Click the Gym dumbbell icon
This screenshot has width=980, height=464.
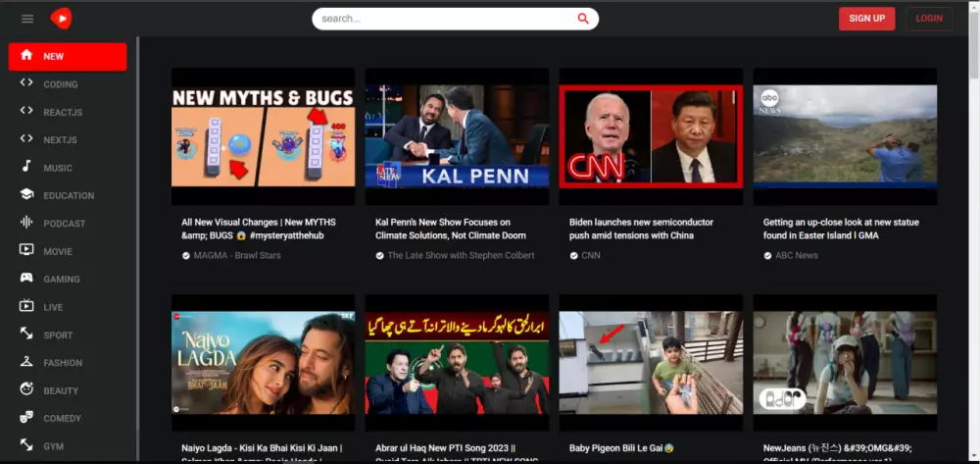(26, 444)
